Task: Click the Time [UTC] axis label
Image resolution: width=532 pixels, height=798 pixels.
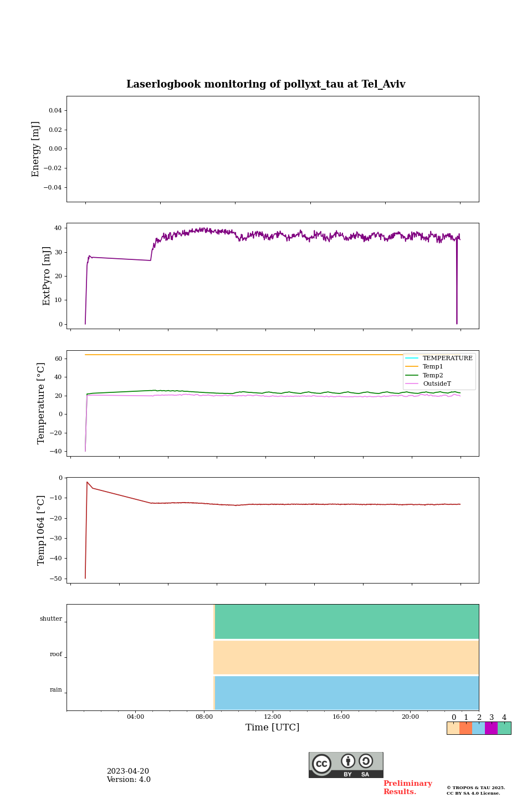Action: coord(273,727)
